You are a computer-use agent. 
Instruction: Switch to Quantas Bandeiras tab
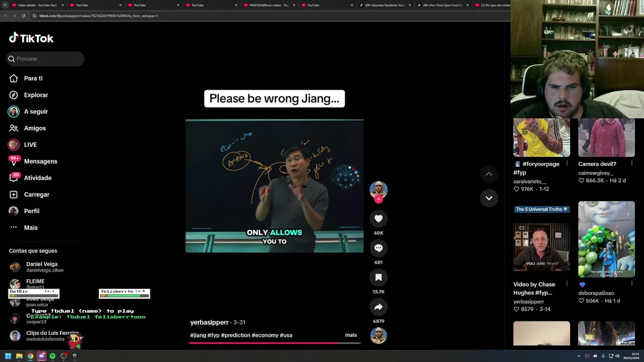pyautogui.click(x=385, y=5)
